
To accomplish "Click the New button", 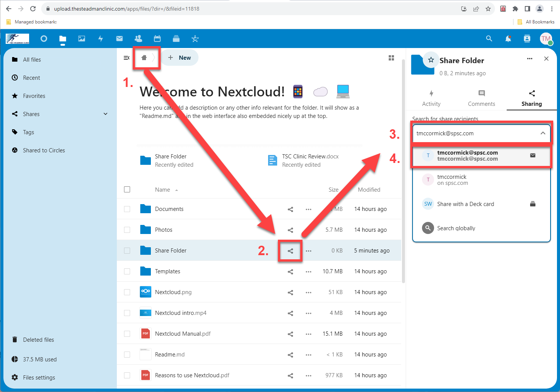I will (x=180, y=58).
